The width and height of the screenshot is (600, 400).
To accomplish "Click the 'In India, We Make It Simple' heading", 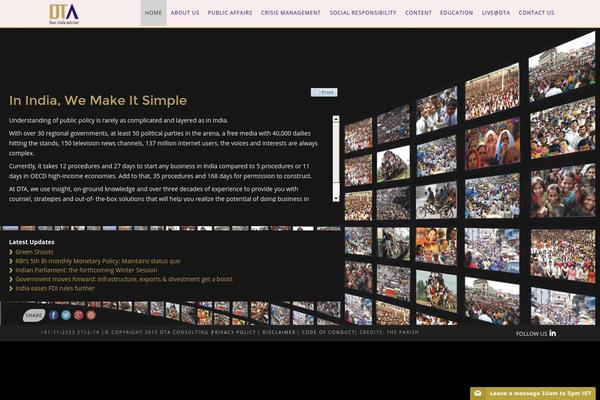I will point(98,100).
